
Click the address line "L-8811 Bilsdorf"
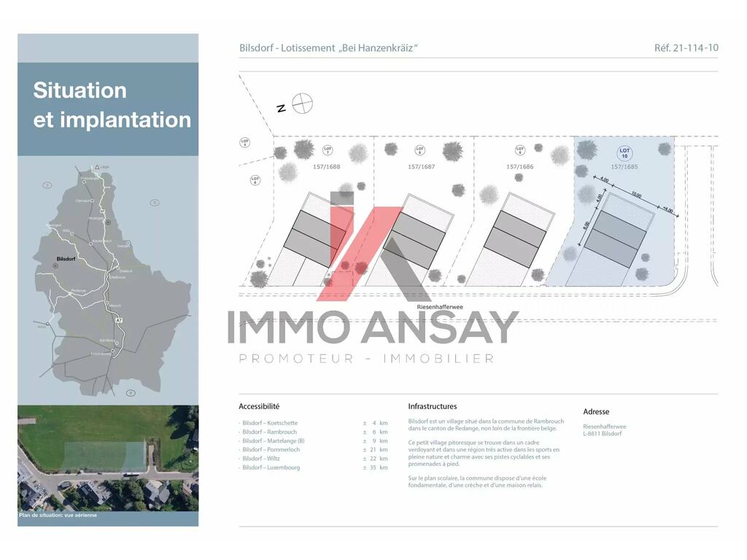coord(602,434)
